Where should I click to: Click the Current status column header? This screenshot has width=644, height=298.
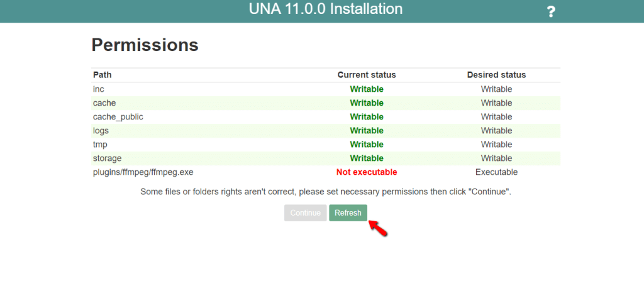(367, 75)
